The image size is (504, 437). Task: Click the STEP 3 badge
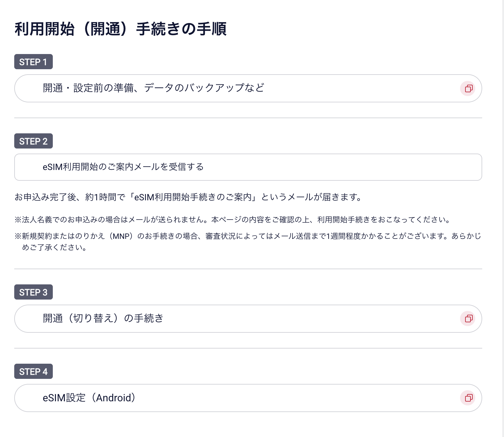click(33, 292)
